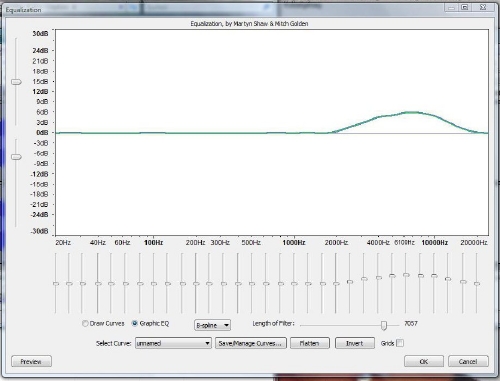500x381 pixels.
Task: Click the 20Hz band slider handle
Action: coord(56,284)
